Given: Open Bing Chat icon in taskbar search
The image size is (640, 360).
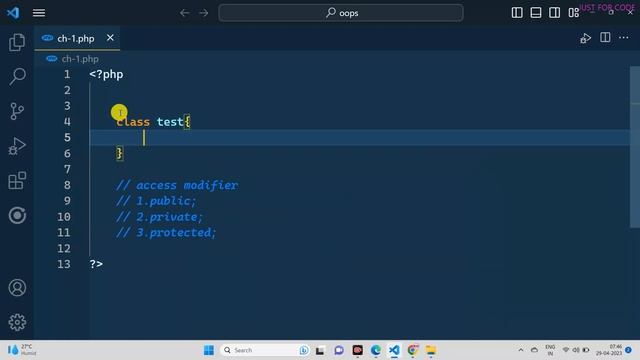Looking at the screenshot, I should [304, 350].
